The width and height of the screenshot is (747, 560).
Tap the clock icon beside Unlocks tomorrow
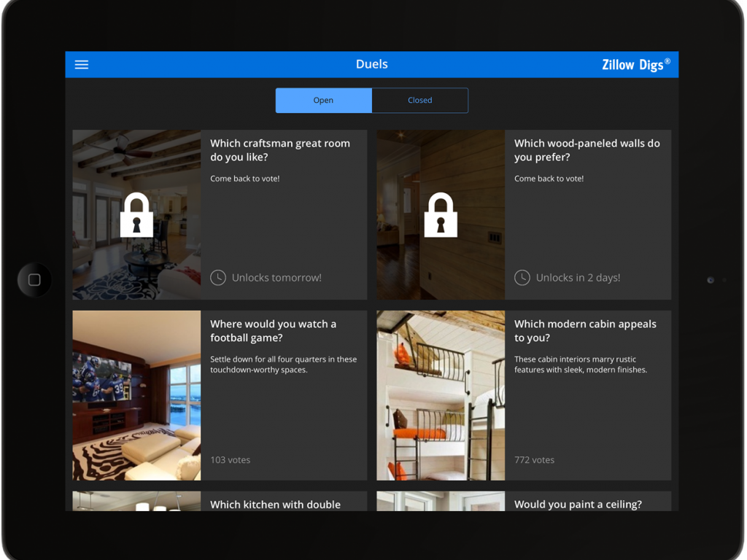[218, 278]
